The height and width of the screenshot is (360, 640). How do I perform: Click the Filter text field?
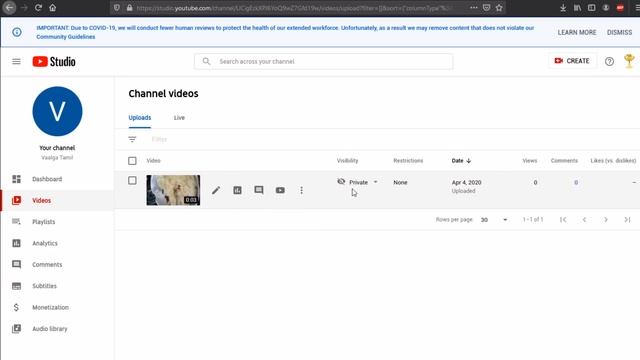pos(159,139)
